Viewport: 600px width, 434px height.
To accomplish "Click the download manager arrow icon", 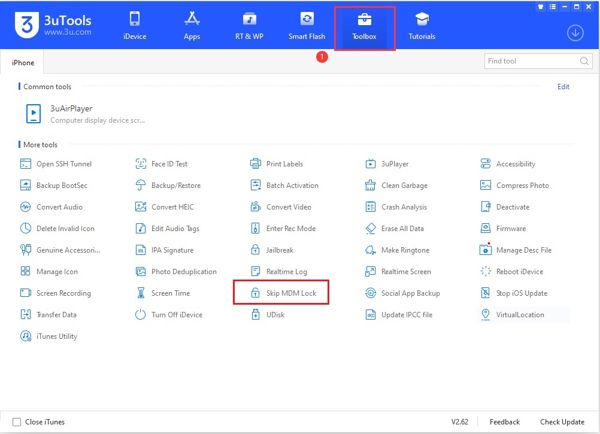I will coord(575,33).
